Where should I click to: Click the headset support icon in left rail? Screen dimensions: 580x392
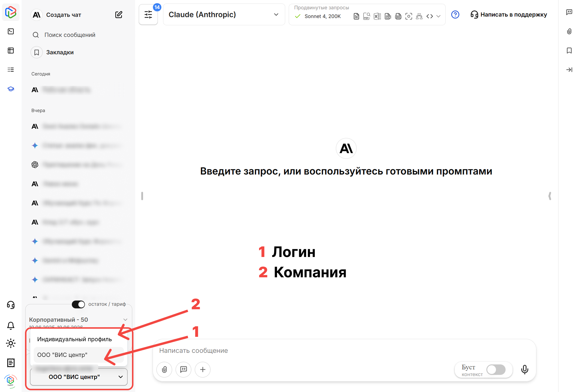pos(11,305)
